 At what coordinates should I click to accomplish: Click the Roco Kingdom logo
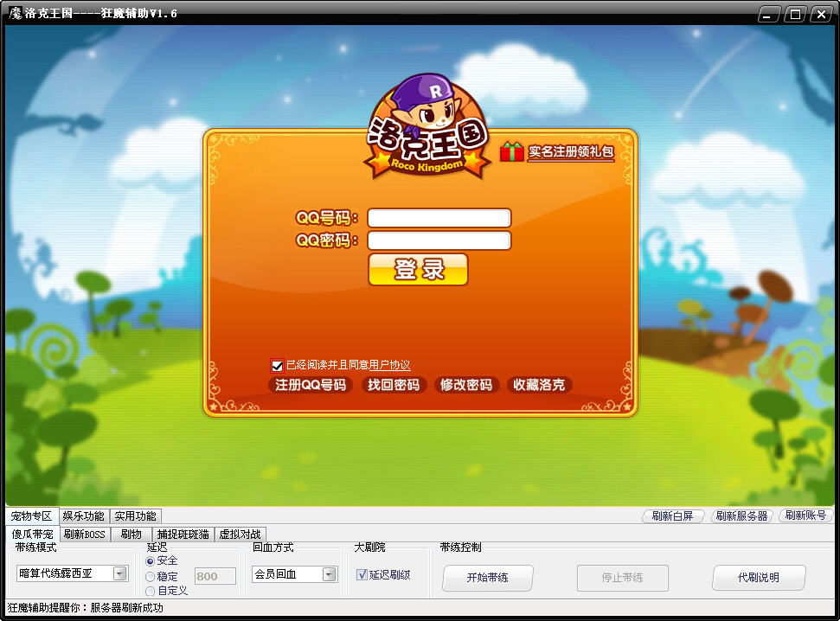point(427,127)
